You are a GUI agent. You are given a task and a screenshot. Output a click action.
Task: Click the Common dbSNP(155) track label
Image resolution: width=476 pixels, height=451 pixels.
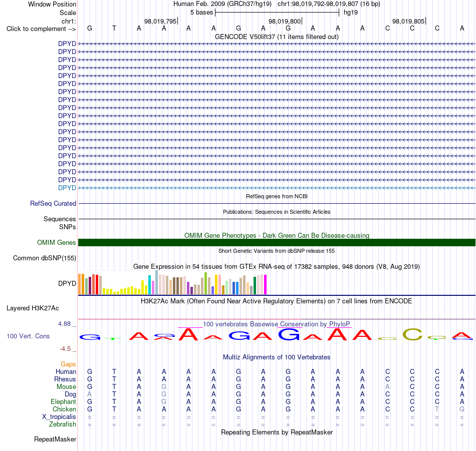click(x=44, y=258)
